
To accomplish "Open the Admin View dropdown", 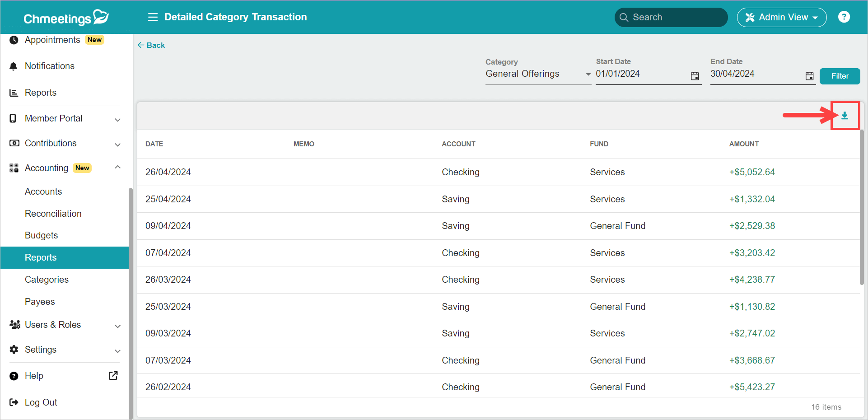I will pos(782,17).
